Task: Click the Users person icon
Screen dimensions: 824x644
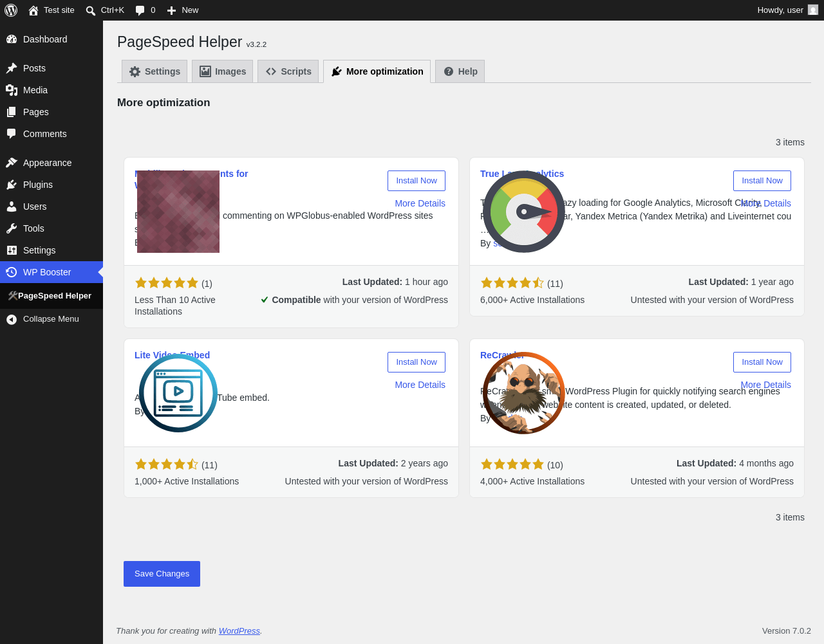Action: click(12, 207)
